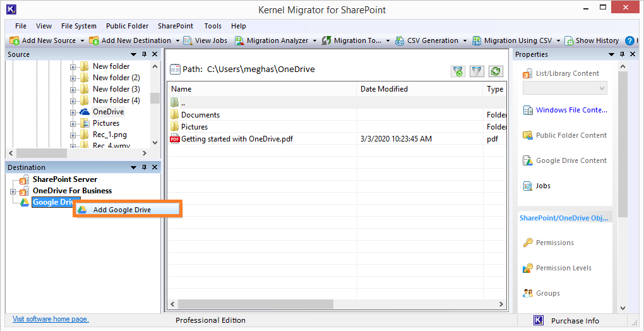This screenshot has height=331, width=644.
Task: Select OneDrive For Business destination node
Action: [x=72, y=191]
